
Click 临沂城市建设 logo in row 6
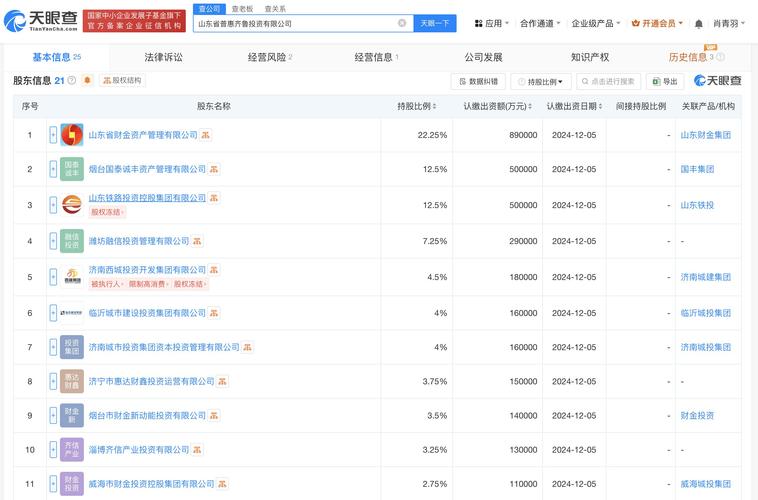[72, 313]
